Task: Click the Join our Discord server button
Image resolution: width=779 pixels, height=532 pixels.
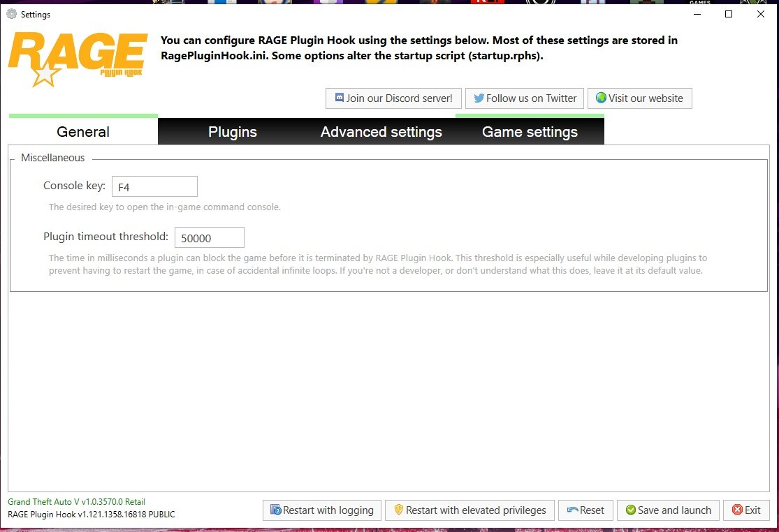Action: [393, 98]
